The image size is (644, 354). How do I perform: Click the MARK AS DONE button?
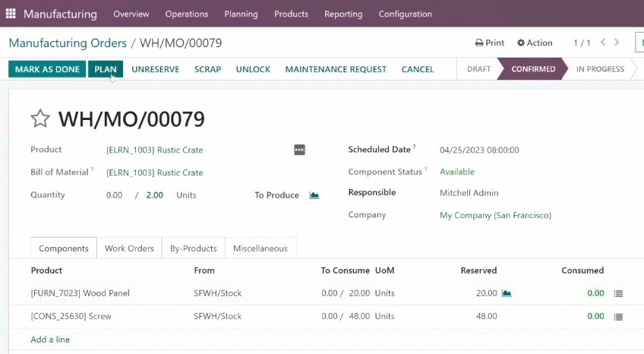47,69
